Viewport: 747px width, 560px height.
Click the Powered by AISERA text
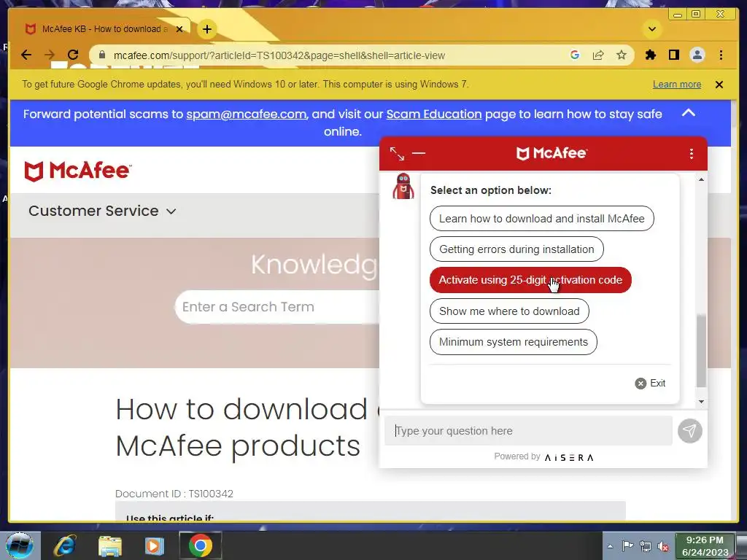click(543, 456)
